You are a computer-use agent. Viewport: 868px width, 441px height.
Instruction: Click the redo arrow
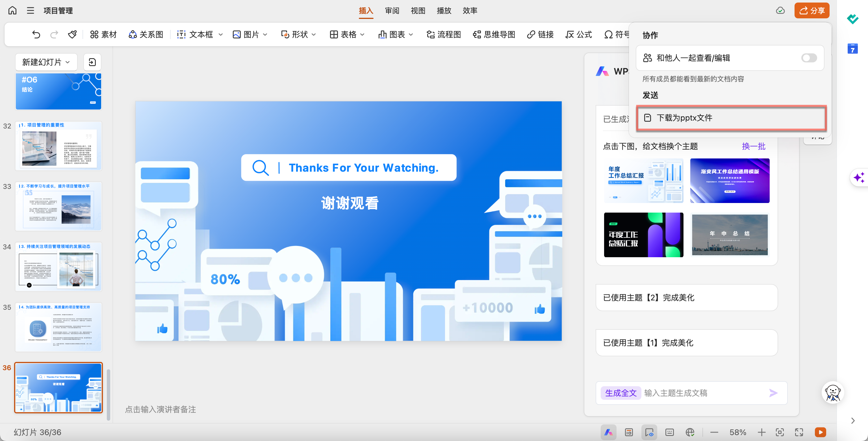(x=54, y=34)
